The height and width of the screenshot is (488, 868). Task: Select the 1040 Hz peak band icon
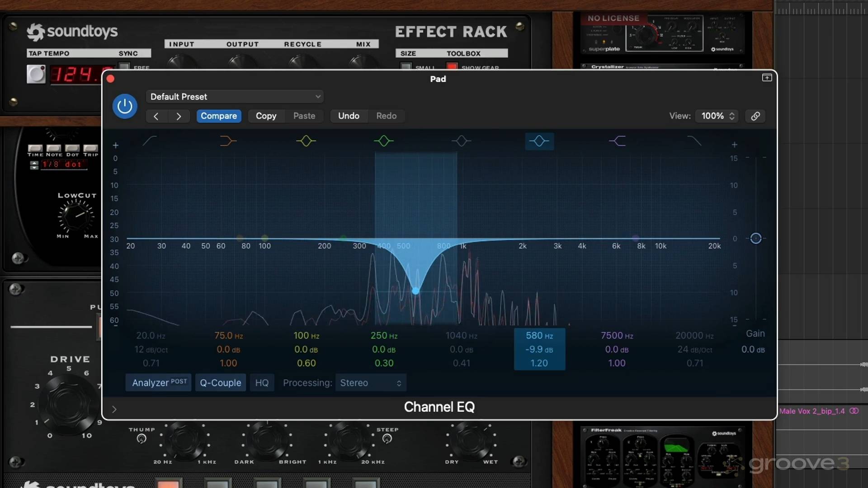pyautogui.click(x=462, y=141)
